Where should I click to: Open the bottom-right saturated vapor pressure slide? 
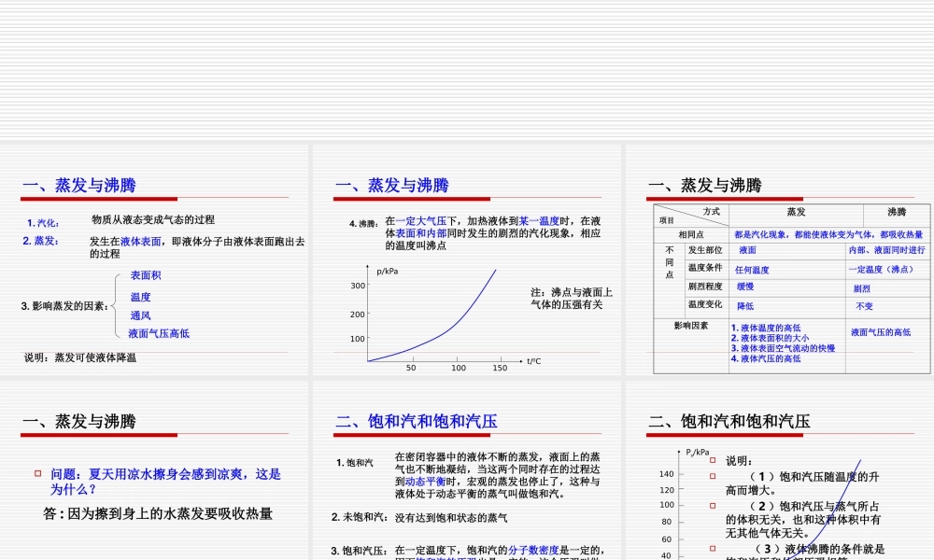(785, 485)
